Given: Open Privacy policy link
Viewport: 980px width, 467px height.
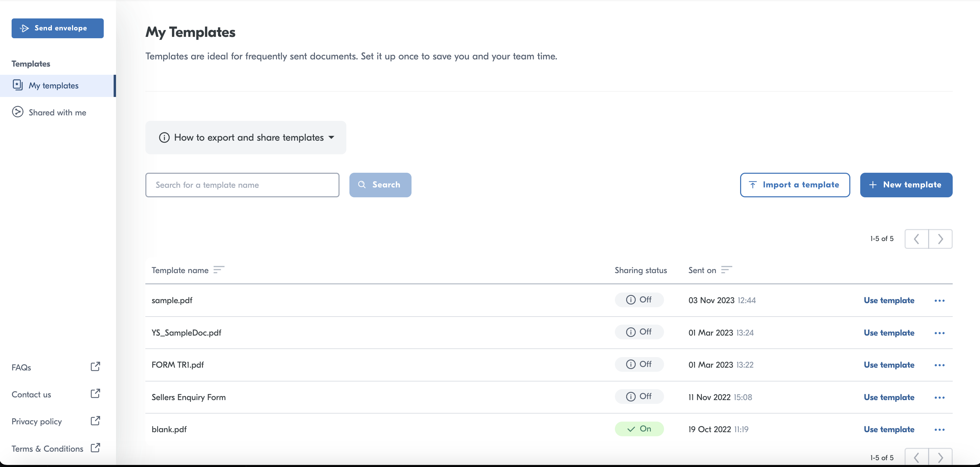Looking at the screenshot, I should click(37, 421).
